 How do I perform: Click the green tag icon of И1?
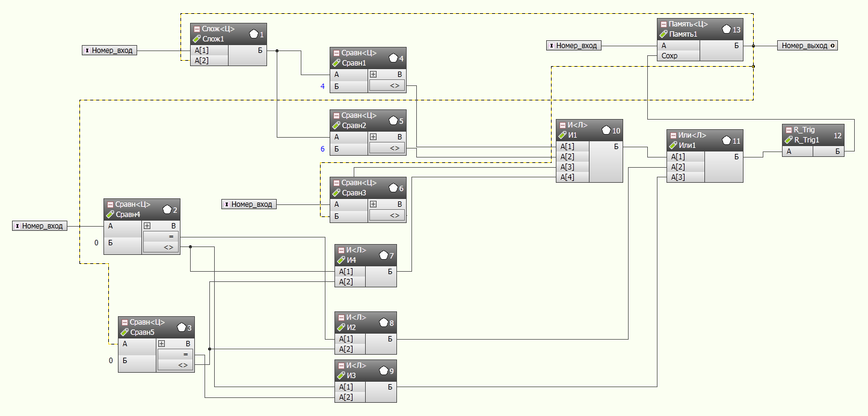562,135
